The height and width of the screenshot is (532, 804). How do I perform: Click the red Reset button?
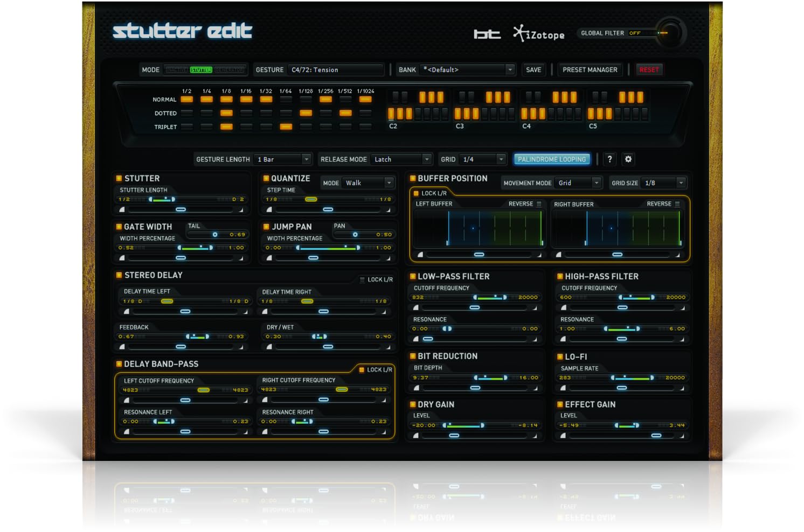[x=649, y=70]
